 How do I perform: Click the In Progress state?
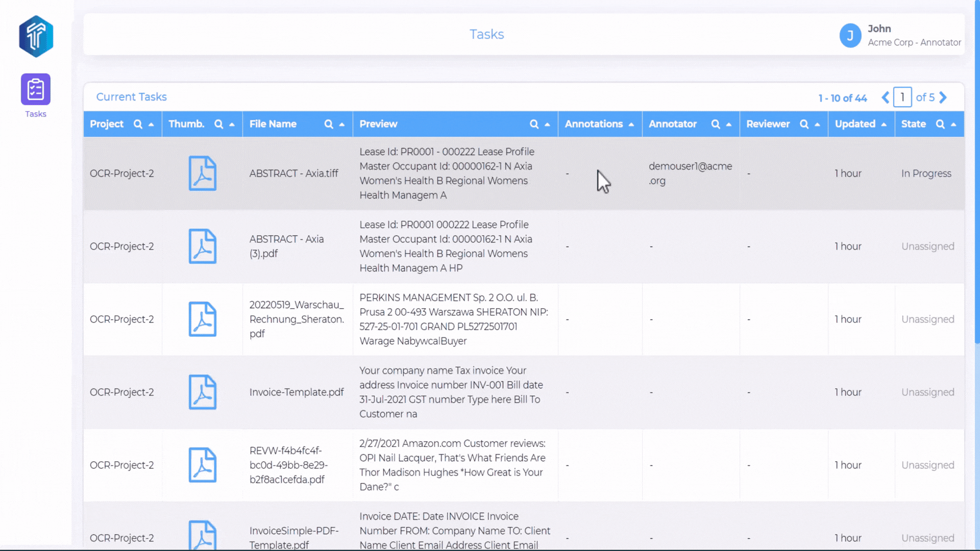(926, 173)
